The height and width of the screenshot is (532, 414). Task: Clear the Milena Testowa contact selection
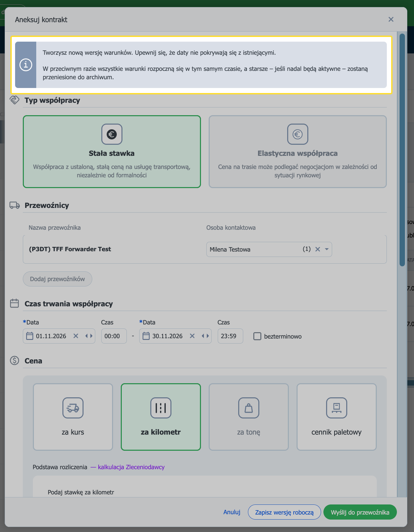click(318, 249)
